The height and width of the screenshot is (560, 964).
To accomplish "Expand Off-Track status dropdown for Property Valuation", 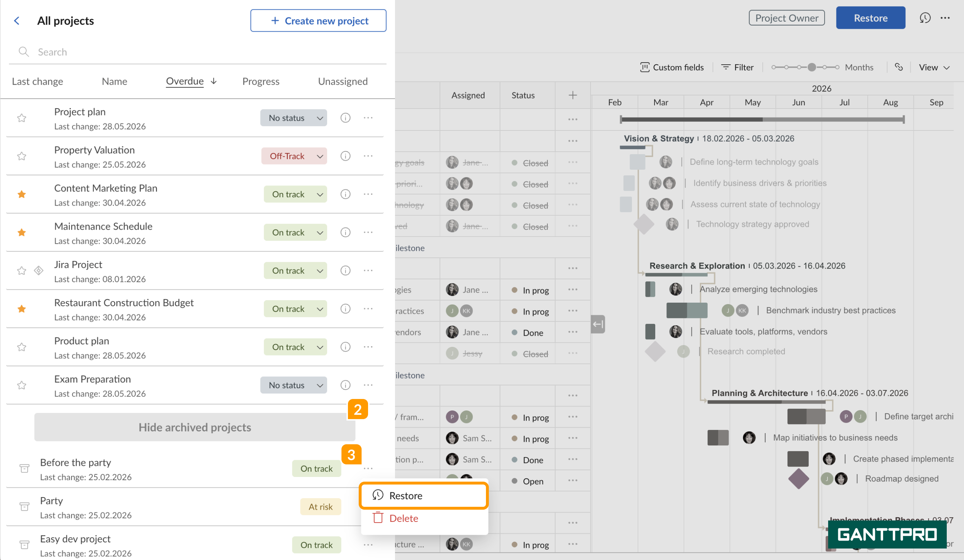I will pyautogui.click(x=294, y=156).
